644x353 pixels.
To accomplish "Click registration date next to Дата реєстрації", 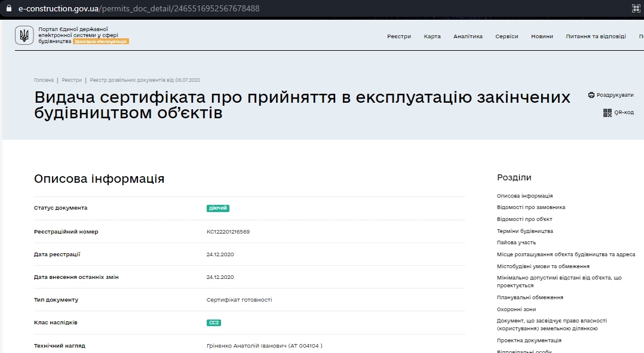I will pyautogui.click(x=220, y=254).
